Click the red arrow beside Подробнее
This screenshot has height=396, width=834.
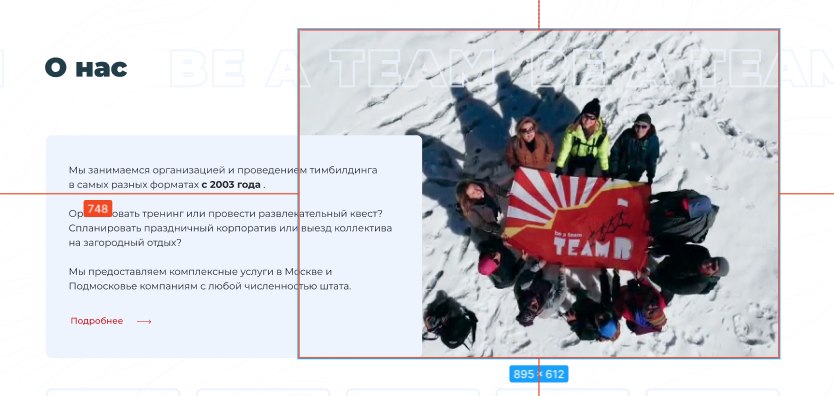click(144, 321)
